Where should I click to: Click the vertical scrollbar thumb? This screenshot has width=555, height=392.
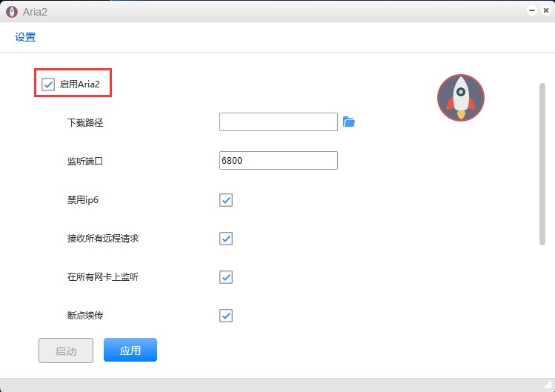[x=542, y=163]
